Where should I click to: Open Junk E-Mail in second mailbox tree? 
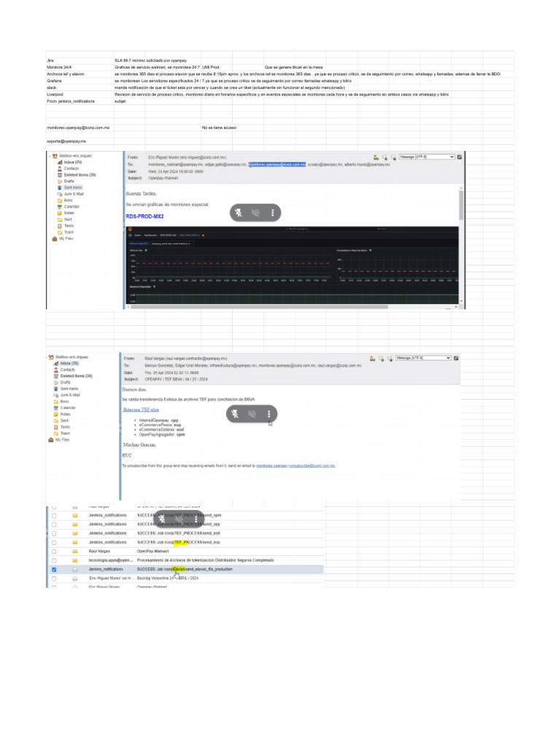[70, 395]
